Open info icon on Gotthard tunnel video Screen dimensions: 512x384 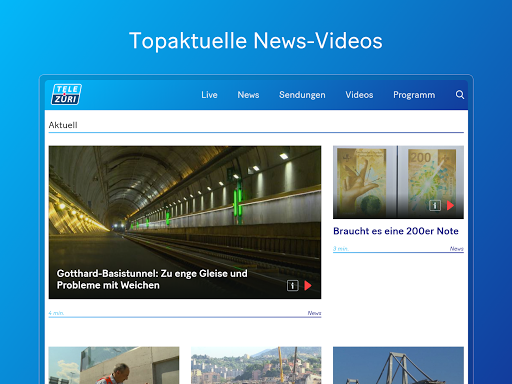[293, 286]
